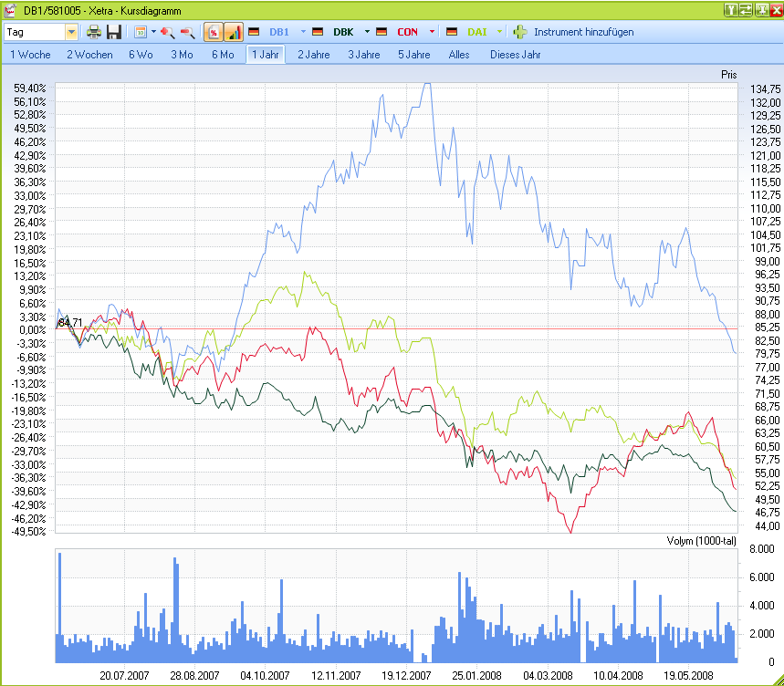The width and height of the screenshot is (784, 686).
Task: Expand the calendar icon dropdown arrow
Action: (x=153, y=32)
